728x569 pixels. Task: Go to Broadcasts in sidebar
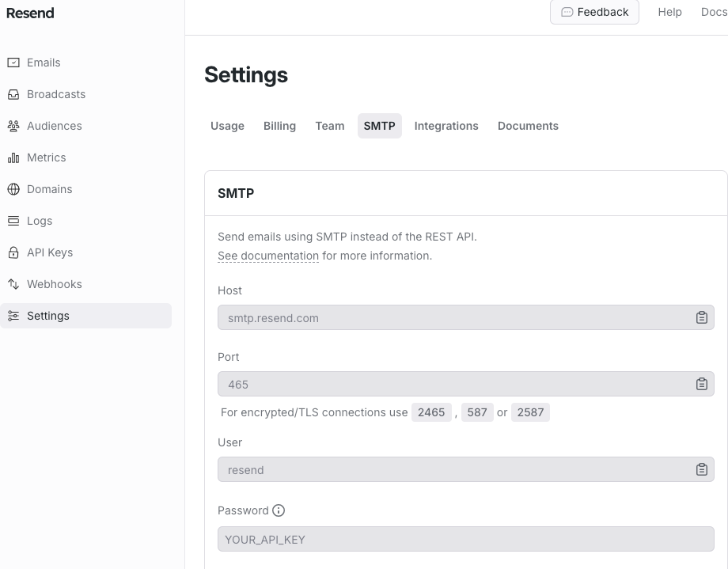[55, 94]
